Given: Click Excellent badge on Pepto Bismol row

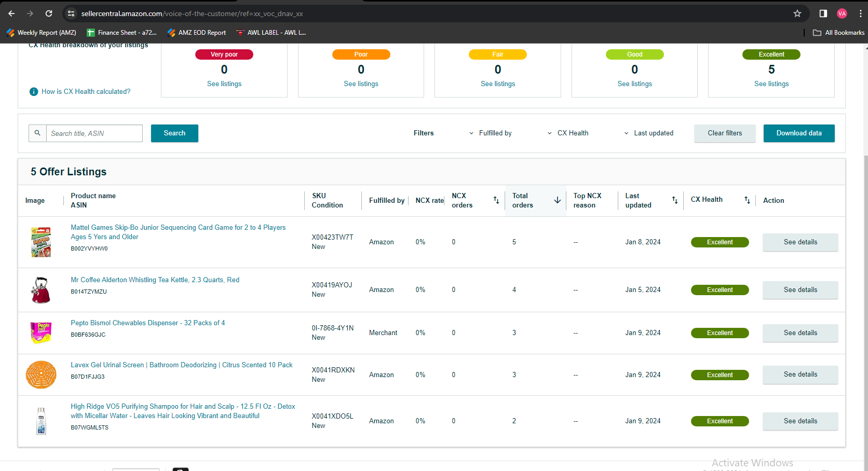Looking at the screenshot, I should (720, 333).
